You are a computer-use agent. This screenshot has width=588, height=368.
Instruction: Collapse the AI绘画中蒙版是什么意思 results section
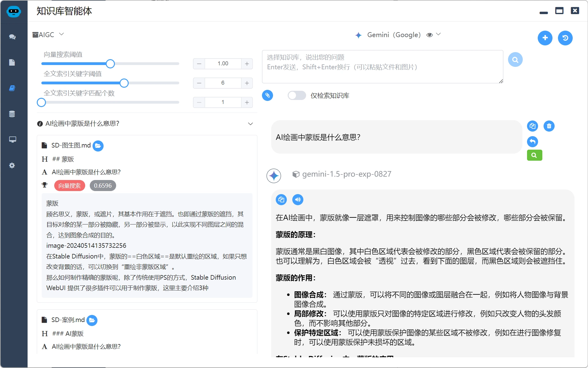pyautogui.click(x=250, y=124)
